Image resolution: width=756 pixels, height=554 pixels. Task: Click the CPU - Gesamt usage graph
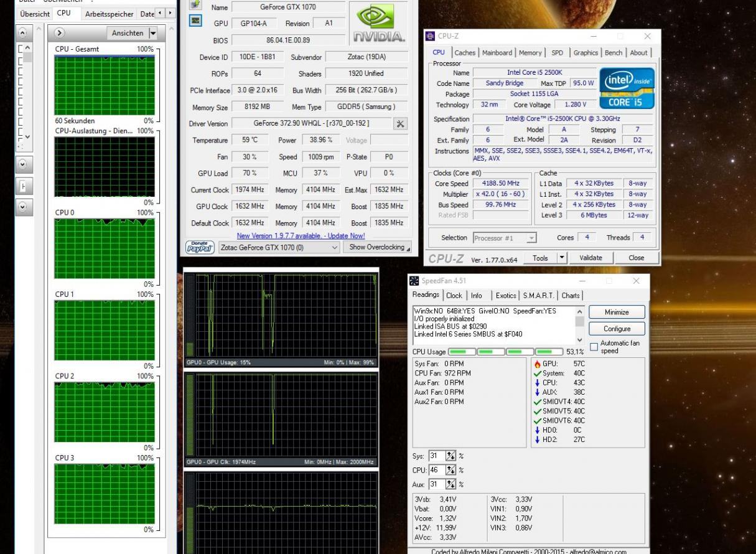point(105,85)
